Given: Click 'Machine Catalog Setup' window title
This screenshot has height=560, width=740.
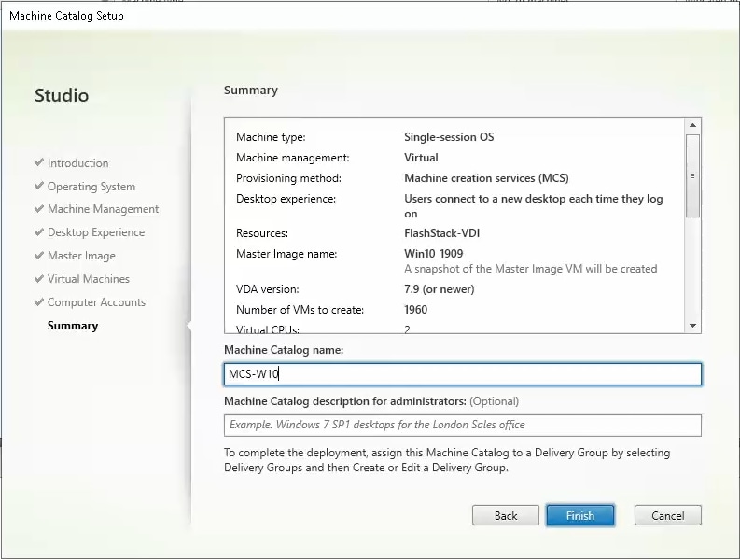Looking at the screenshot, I should [x=66, y=16].
